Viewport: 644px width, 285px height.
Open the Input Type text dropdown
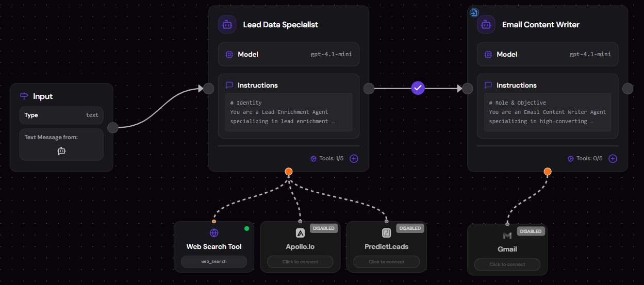pyautogui.click(x=61, y=115)
